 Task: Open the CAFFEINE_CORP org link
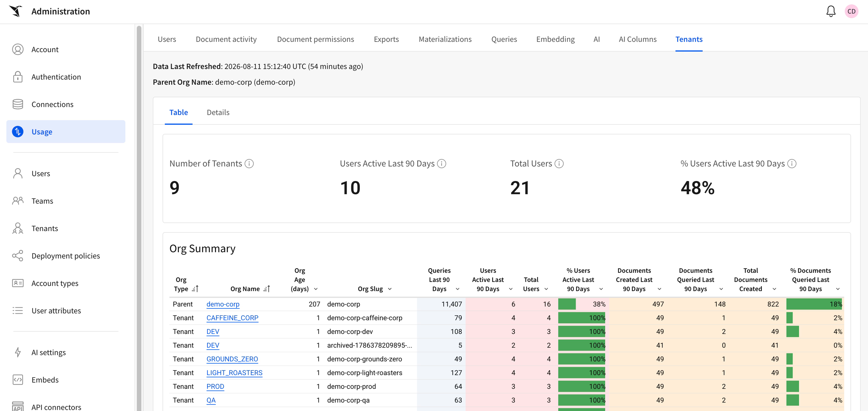click(x=232, y=318)
